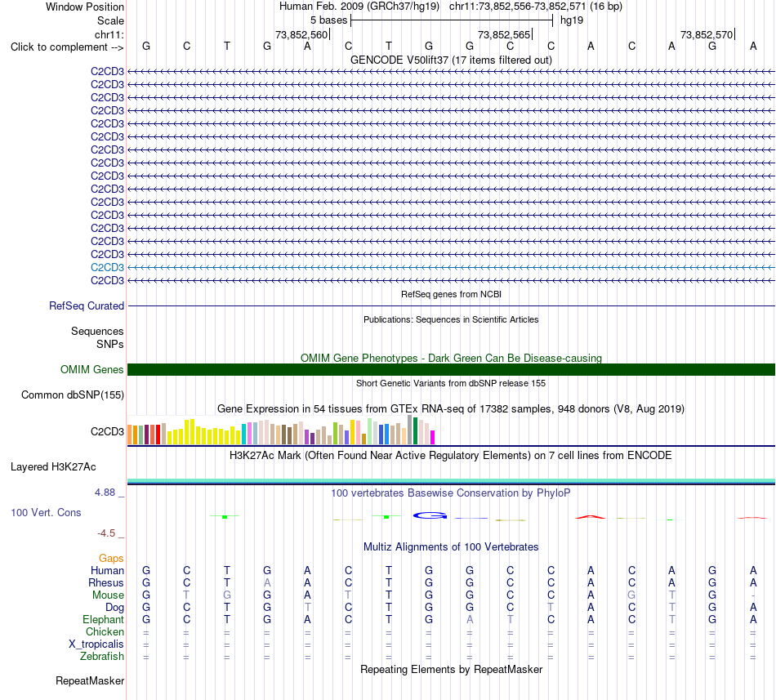776x700 pixels.
Task: Click the dark green bar in GTEx expression chart
Action: pyautogui.click(x=415, y=431)
